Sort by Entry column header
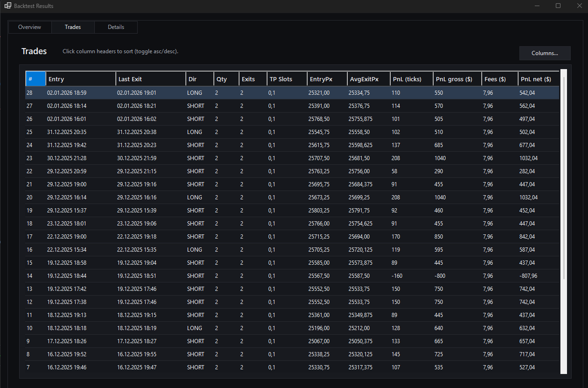The image size is (588, 388). [80, 79]
